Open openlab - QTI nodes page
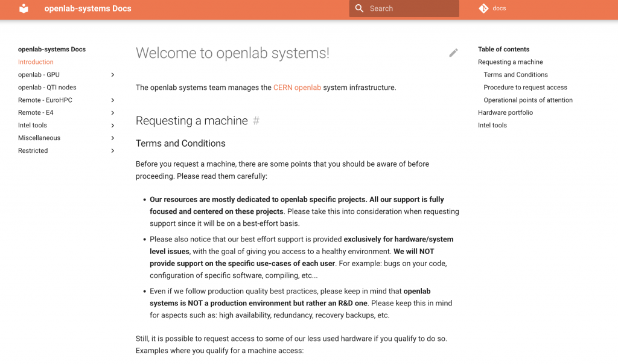Viewport: 618px width, 364px height. point(47,87)
